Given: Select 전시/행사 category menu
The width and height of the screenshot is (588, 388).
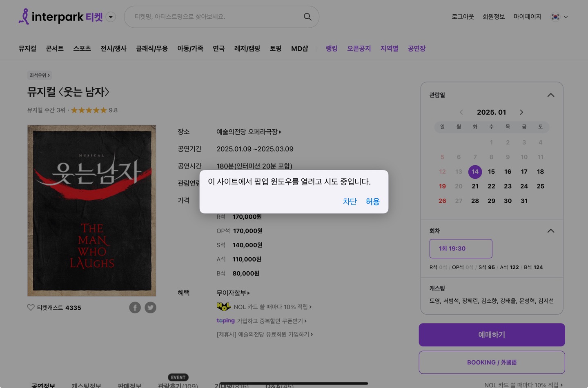Looking at the screenshot, I should pos(114,49).
